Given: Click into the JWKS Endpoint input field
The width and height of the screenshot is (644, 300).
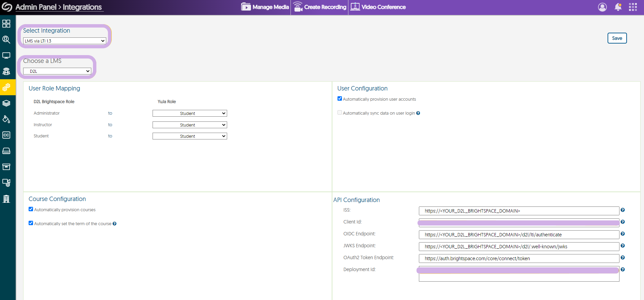Looking at the screenshot, I should [x=519, y=247].
